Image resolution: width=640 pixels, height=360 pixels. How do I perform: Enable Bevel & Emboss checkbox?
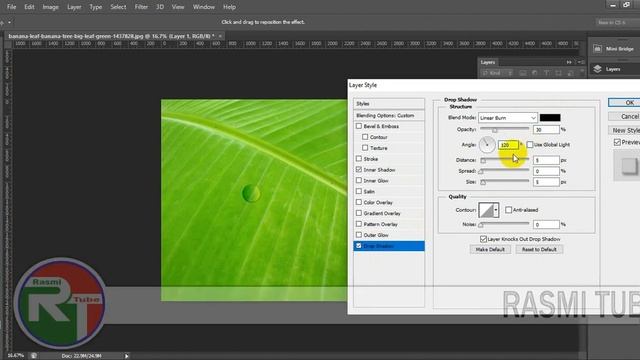pyautogui.click(x=359, y=126)
